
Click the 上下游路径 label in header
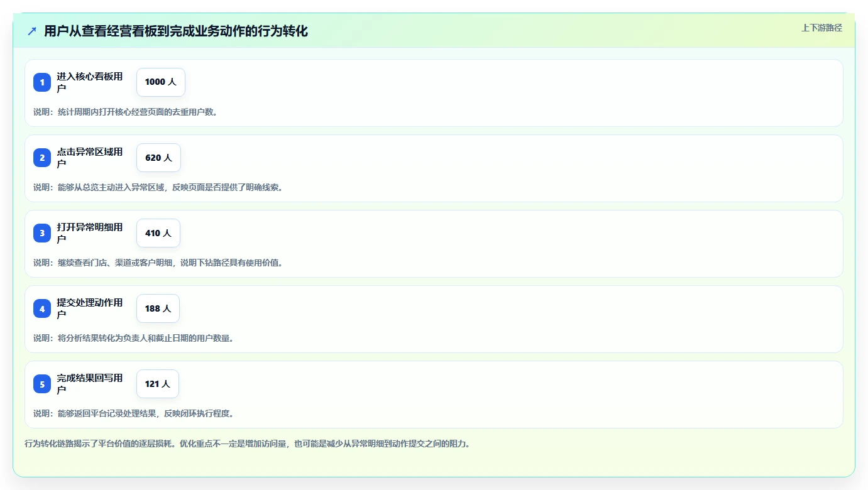821,28
